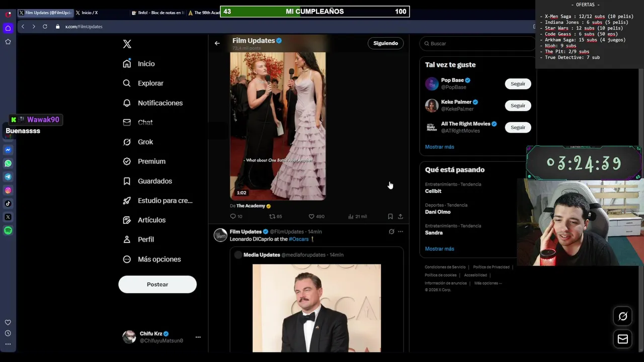The width and height of the screenshot is (644, 362).
Task: Open Telegram in Opera sidebar
Action: click(8, 177)
